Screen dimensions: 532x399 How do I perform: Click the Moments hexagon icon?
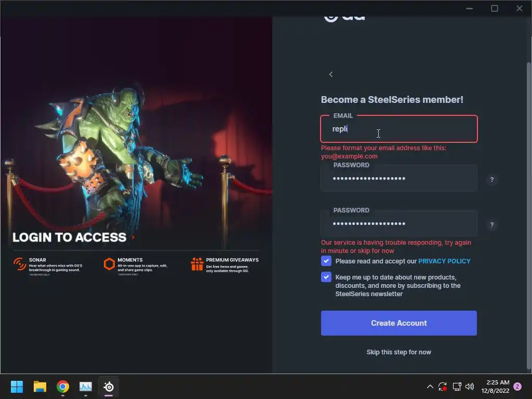(109, 264)
